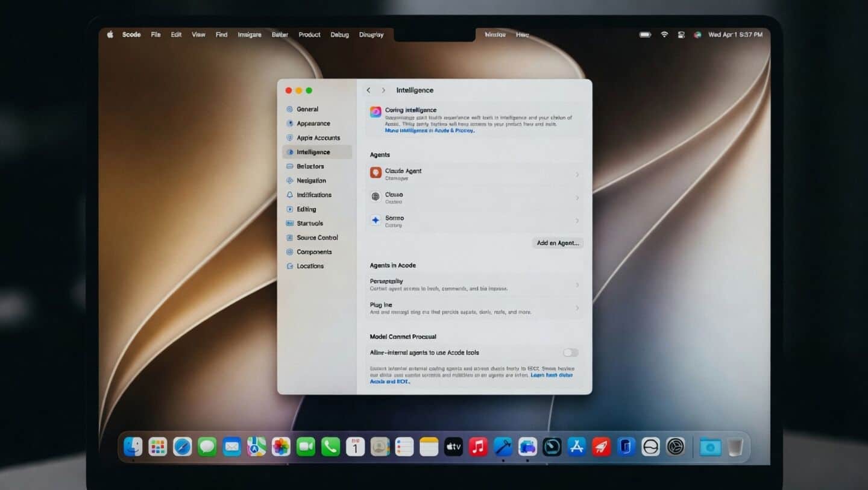The width and height of the screenshot is (868, 490).
Task: Open the Scode app menu
Action: (x=131, y=35)
